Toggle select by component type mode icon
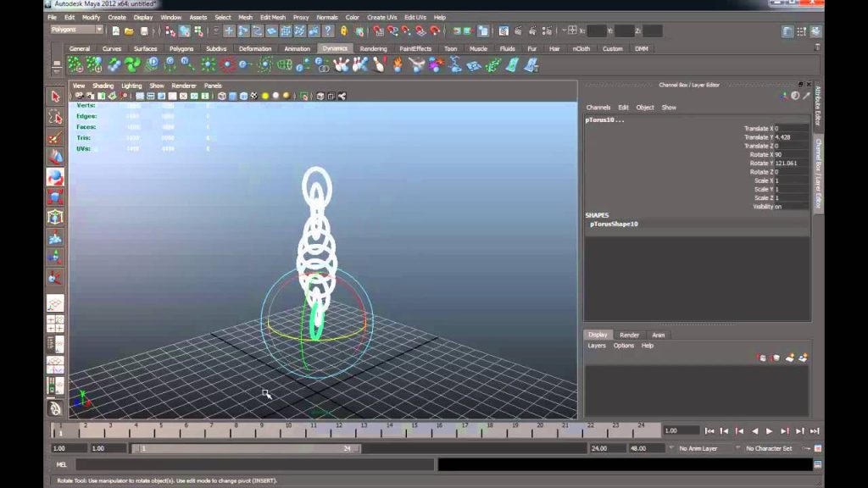Viewport: 868px width, 488px height. (x=198, y=31)
